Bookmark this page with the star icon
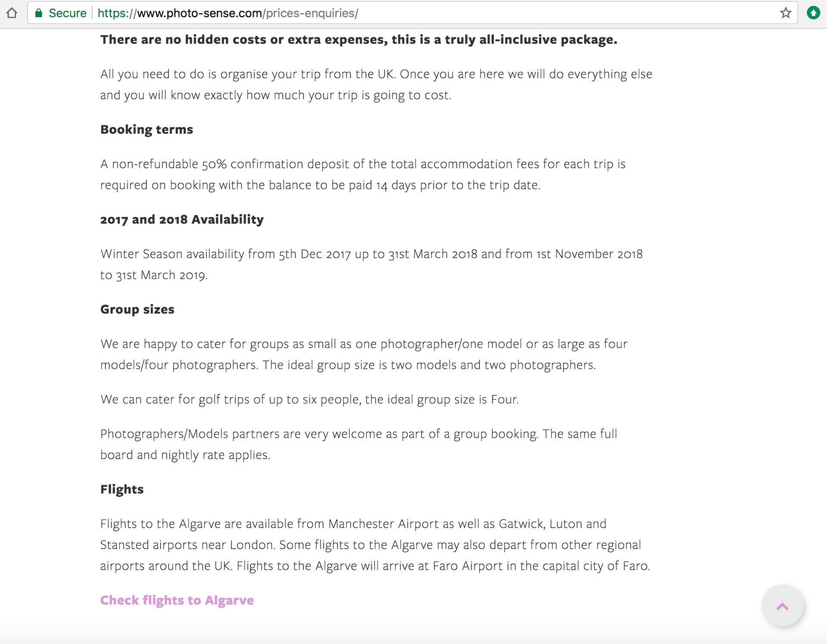Image resolution: width=827 pixels, height=644 pixels. 786,13
